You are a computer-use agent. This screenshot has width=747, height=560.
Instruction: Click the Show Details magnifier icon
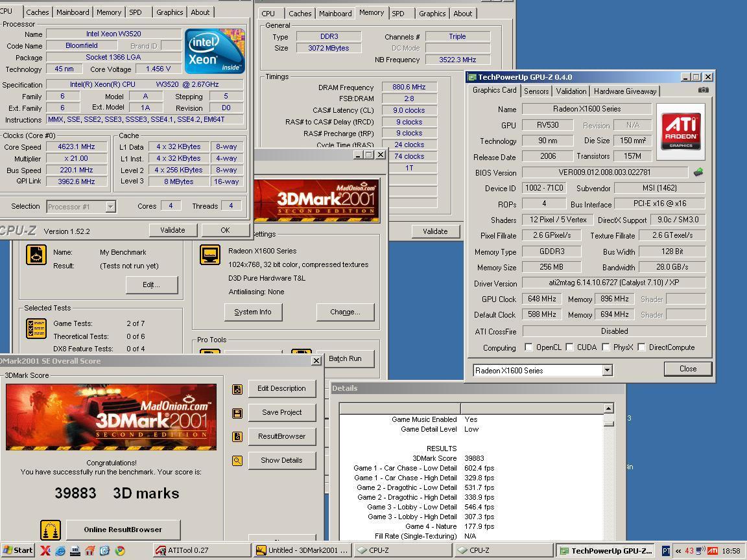point(237,461)
